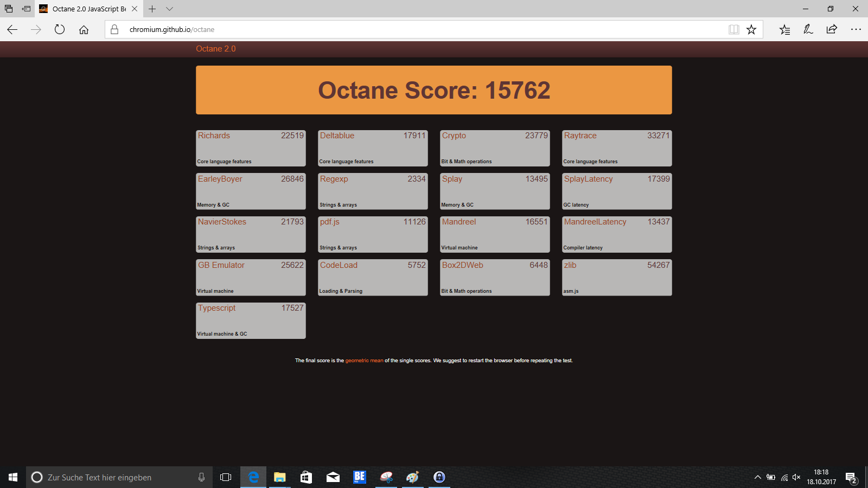868x488 pixels.
Task: Select the Splay benchmark tile
Action: [495, 191]
